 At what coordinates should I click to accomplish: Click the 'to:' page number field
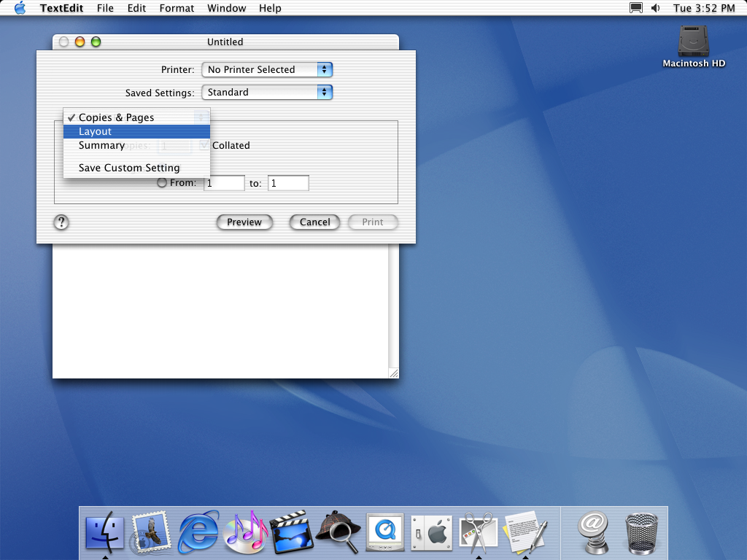(x=288, y=183)
